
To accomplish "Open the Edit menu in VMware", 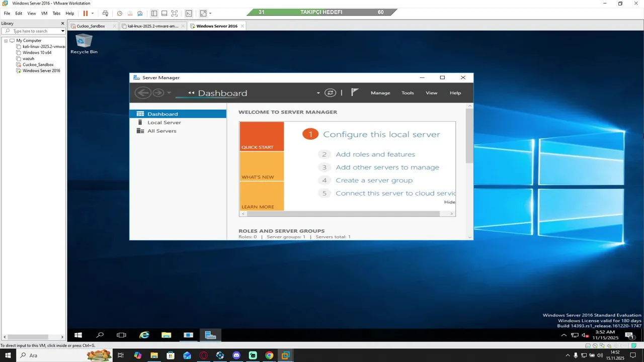I will (x=19, y=14).
